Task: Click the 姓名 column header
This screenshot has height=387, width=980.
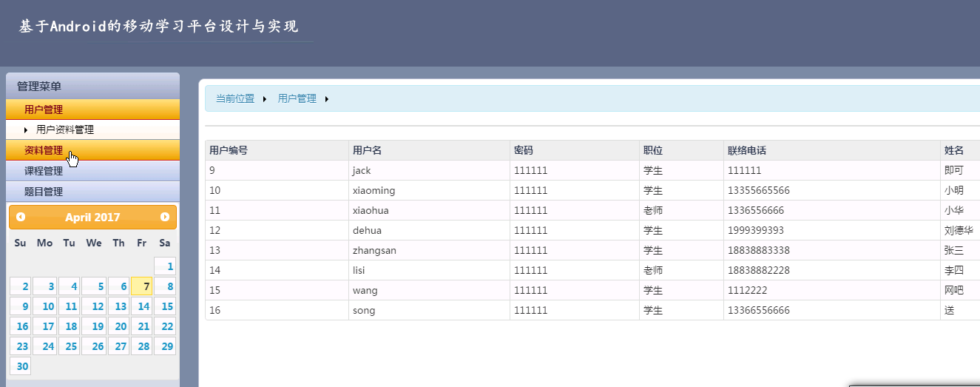Action: (960, 150)
